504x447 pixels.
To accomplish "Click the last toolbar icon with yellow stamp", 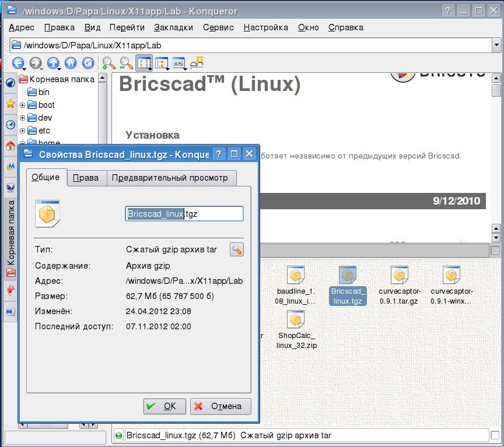I will click(197, 63).
